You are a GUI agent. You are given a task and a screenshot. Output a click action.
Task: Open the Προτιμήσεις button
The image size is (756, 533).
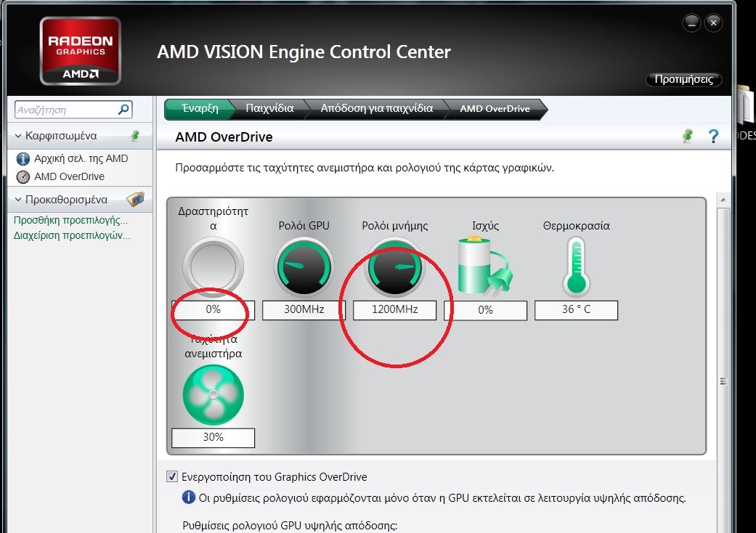(x=683, y=80)
